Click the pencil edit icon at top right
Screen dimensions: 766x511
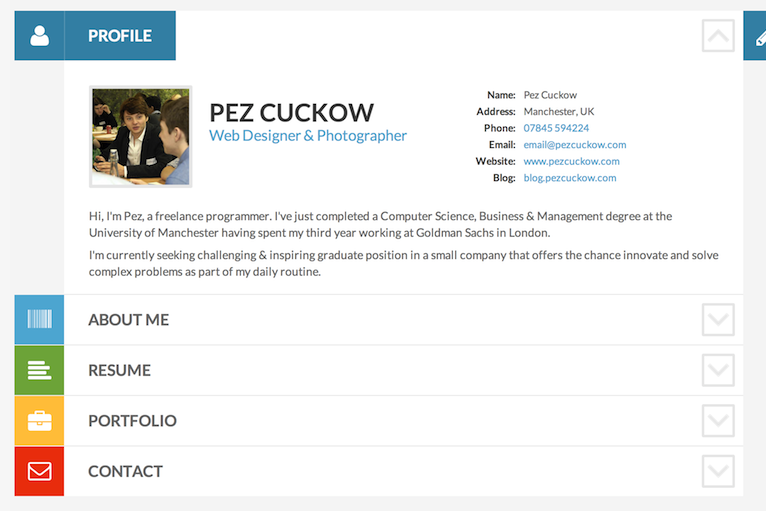point(758,37)
